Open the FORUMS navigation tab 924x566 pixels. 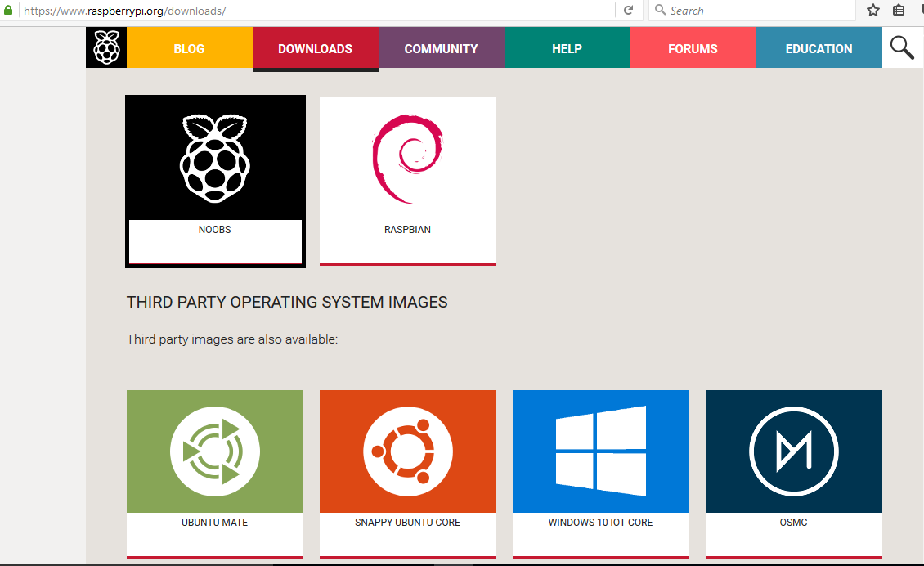click(x=693, y=47)
